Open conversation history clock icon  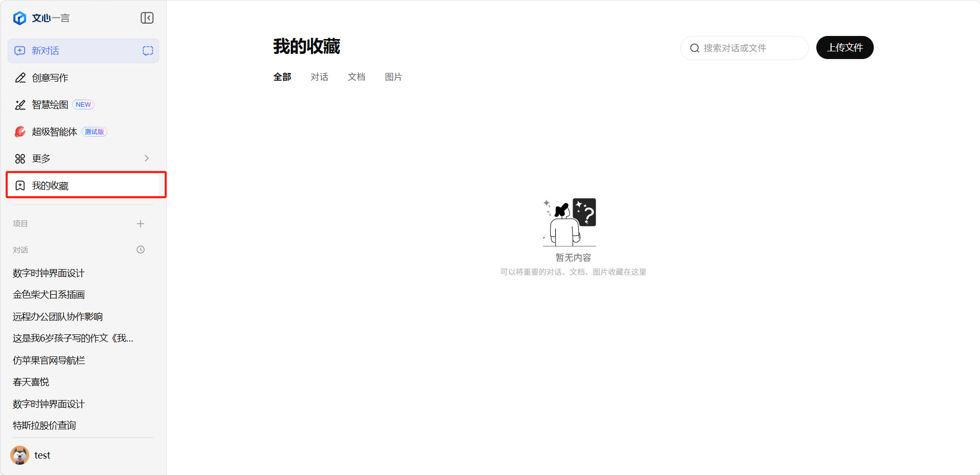(141, 250)
